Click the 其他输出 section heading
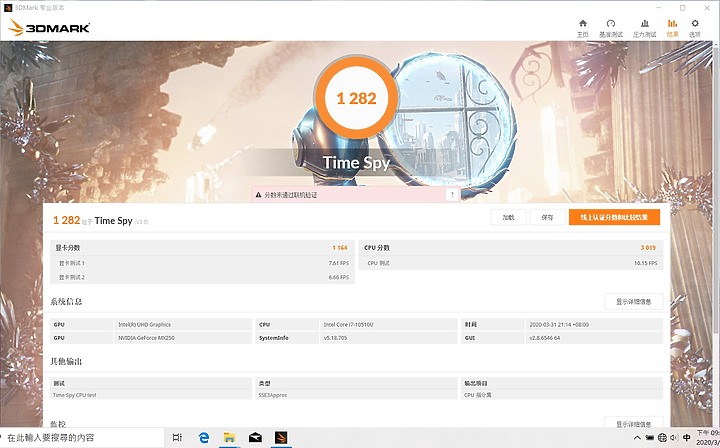Screen dimensions: 720x448 [x=66, y=362]
